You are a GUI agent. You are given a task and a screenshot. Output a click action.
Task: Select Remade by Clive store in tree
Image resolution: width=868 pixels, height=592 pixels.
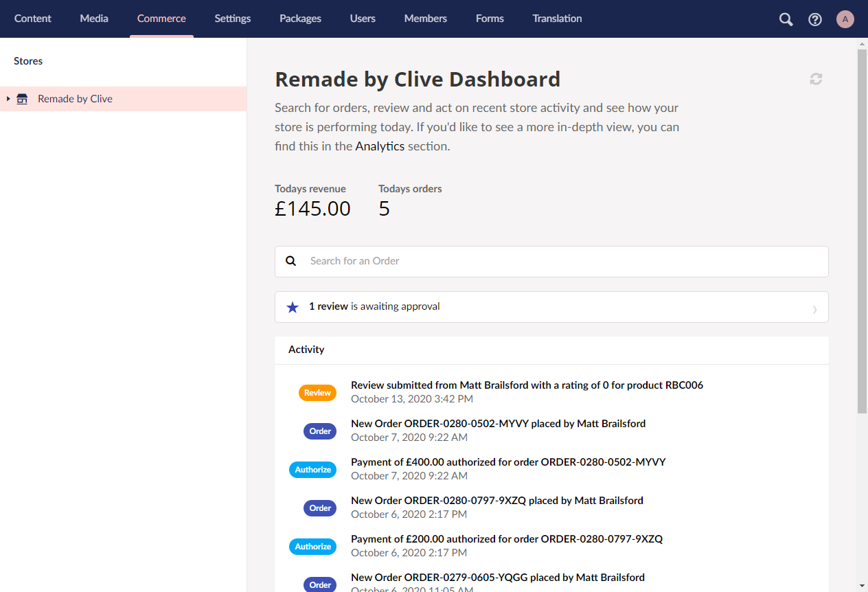point(76,99)
